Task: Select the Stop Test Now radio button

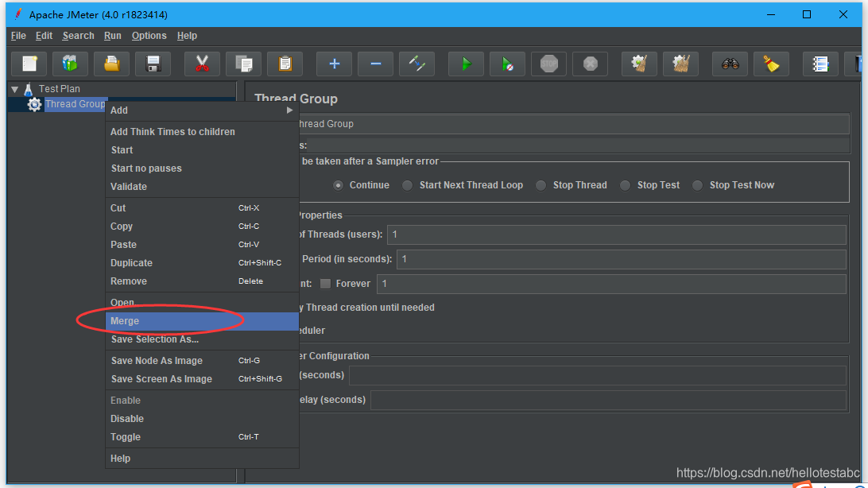Action: (x=698, y=185)
